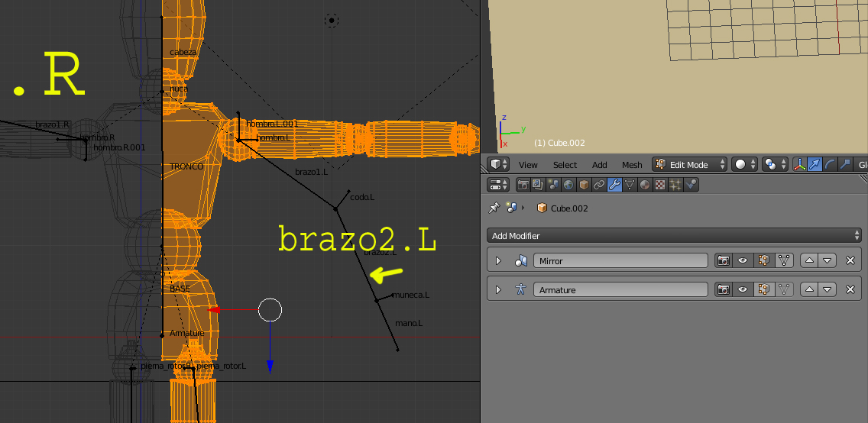Click the scene breadcrumb icon beside pin

tap(511, 208)
